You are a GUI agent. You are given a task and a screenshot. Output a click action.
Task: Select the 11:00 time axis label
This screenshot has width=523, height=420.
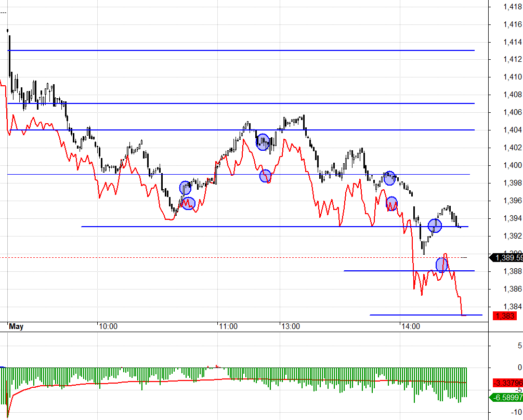228,326
